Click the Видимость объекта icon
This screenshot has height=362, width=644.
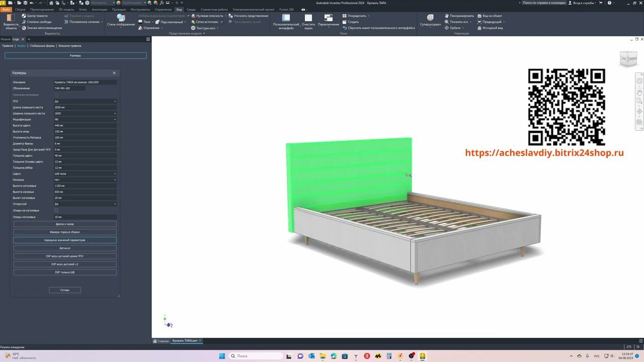click(x=11, y=19)
